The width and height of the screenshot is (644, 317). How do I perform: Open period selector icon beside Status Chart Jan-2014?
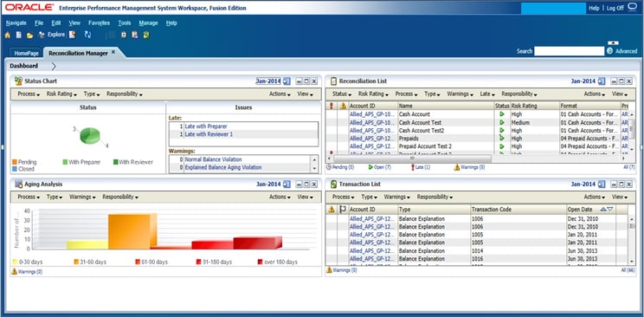[x=287, y=81]
